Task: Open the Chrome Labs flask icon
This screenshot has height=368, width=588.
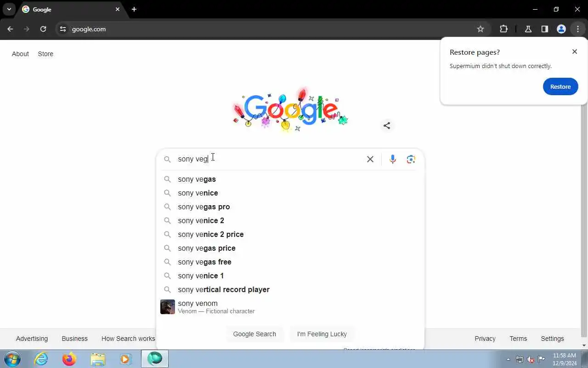Action: point(528,29)
